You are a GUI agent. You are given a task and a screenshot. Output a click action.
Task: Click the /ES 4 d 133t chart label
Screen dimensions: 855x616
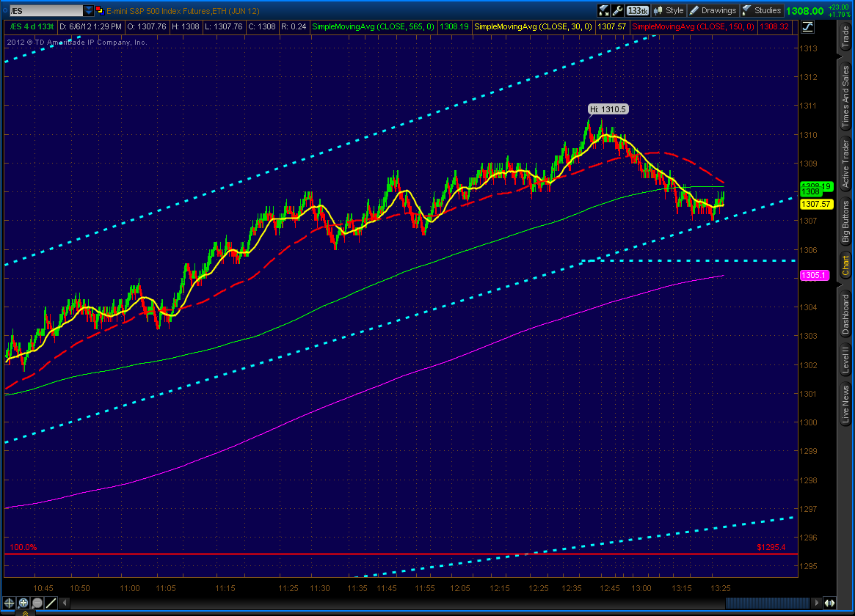[32, 26]
